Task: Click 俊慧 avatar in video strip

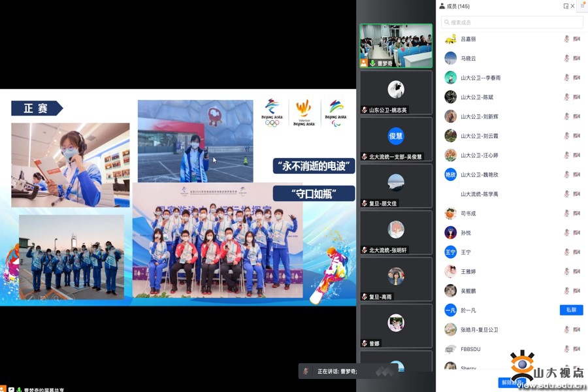Action: coord(396,136)
